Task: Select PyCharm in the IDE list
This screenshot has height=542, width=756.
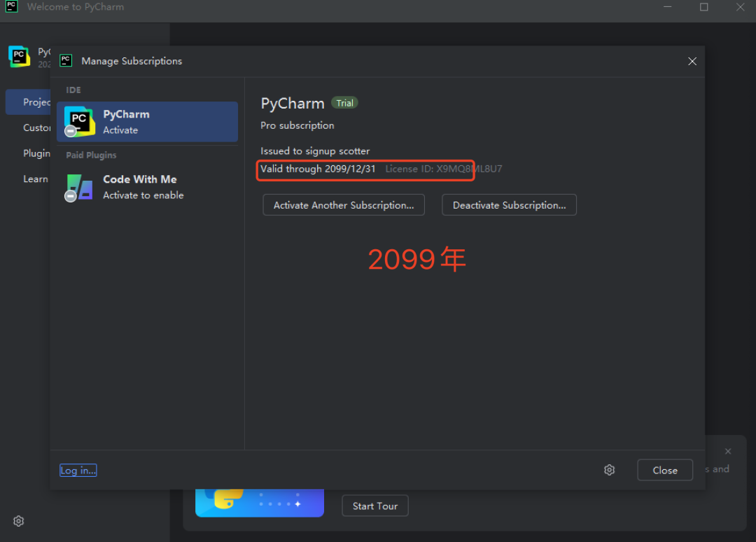Action: [147, 122]
